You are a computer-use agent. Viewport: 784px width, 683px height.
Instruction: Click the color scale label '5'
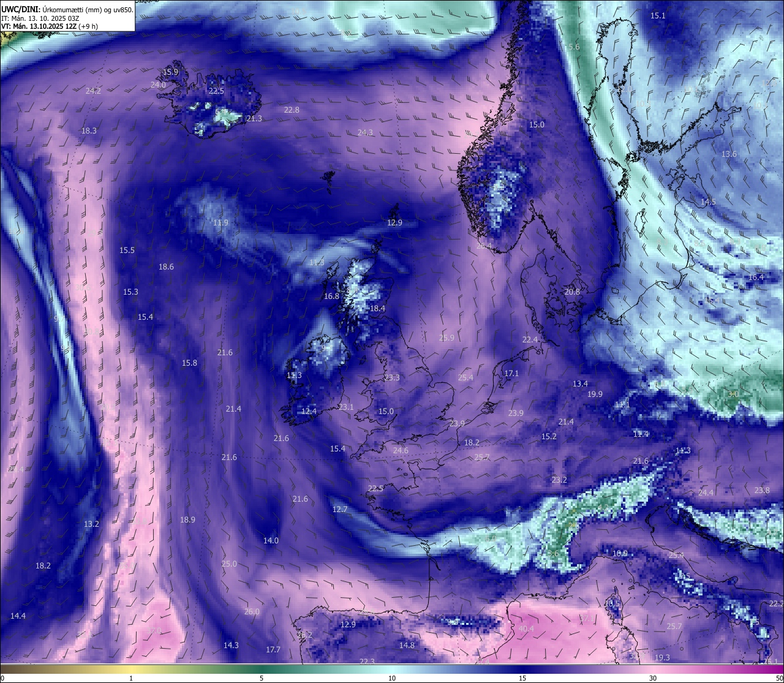(x=262, y=678)
